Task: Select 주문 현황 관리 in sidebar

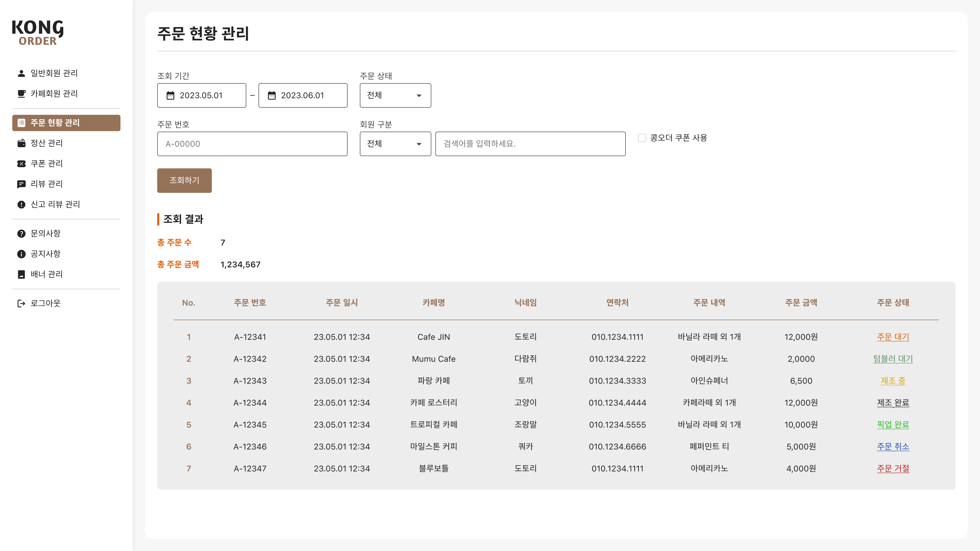Action: tap(66, 123)
